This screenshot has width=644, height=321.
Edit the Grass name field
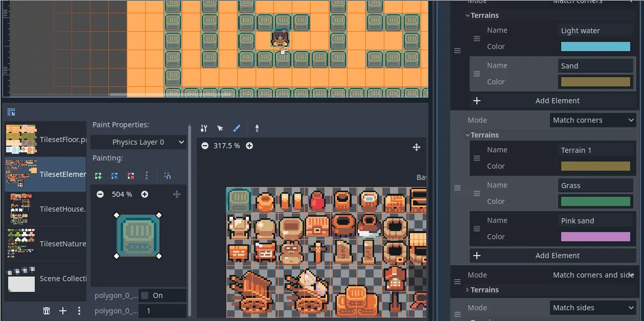pyautogui.click(x=595, y=186)
